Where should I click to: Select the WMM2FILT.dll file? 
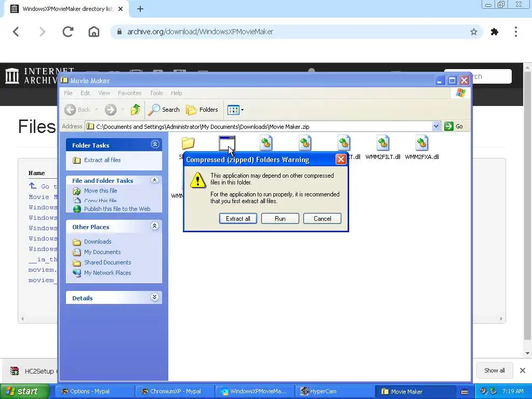383,148
